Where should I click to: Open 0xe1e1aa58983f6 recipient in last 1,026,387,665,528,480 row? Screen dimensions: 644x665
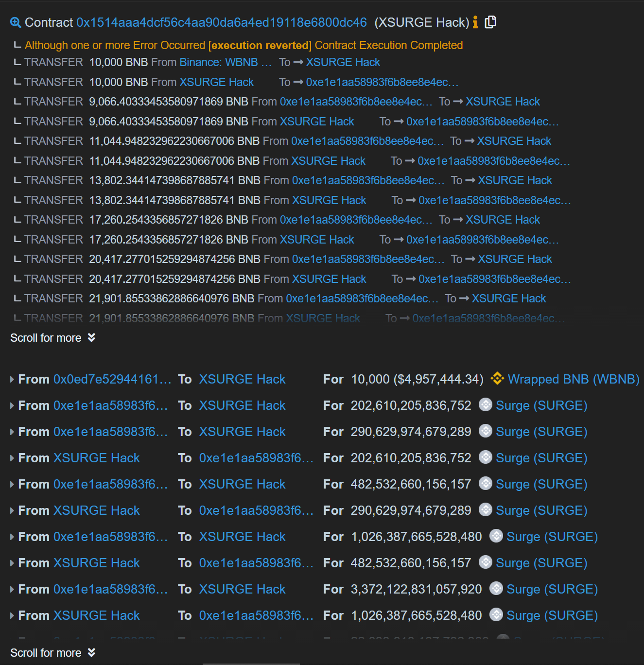(256, 615)
